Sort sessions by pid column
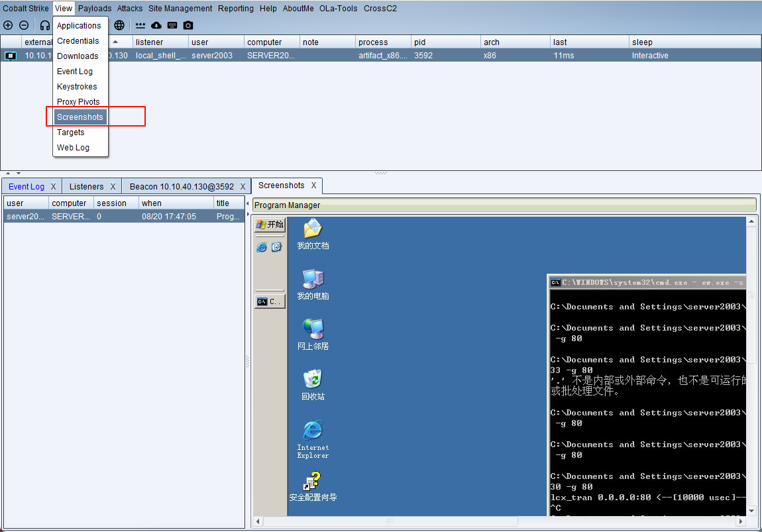 click(x=446, y=42)
